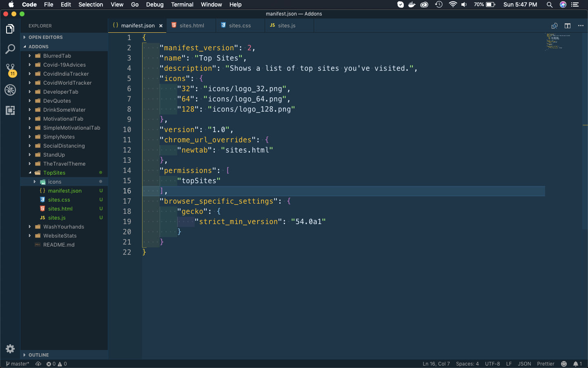Open the editor More Actions menu

[581, 26]
